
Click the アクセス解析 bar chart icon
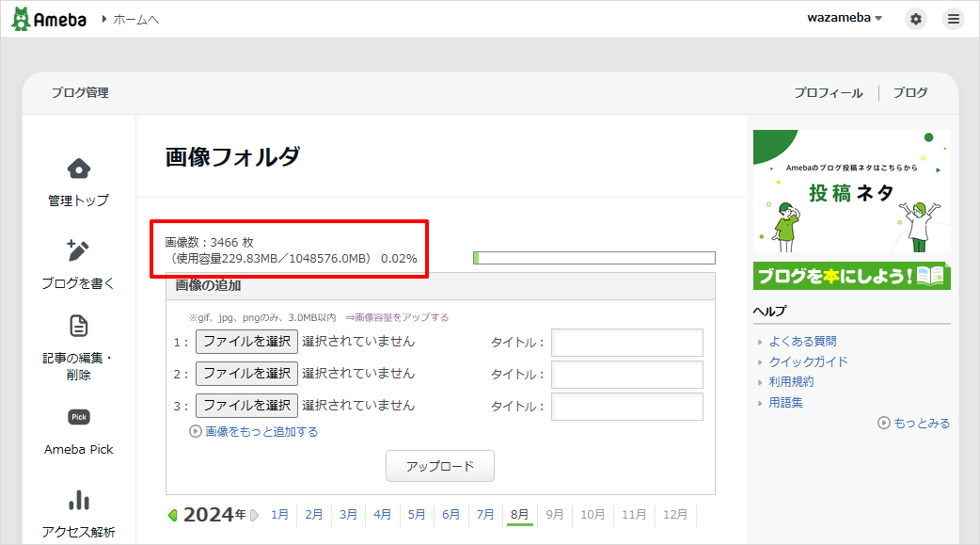coord(79,500)
